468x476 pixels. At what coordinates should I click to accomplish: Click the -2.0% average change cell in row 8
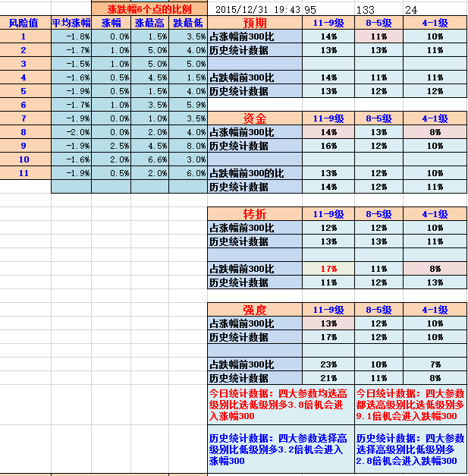click(x=71, y=132)
